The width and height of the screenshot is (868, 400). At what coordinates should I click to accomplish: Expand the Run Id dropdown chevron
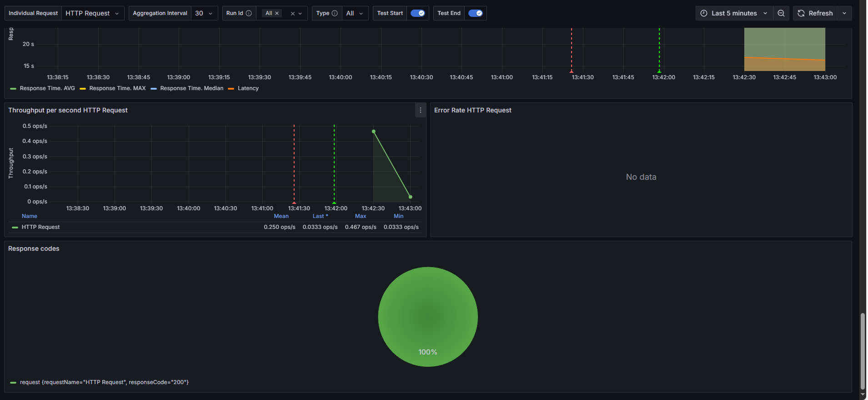300,14
